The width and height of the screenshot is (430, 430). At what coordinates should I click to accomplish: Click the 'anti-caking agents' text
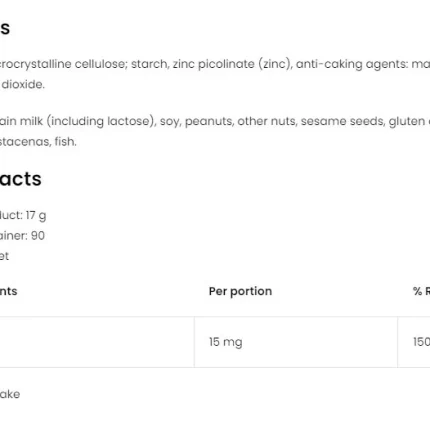351,64
